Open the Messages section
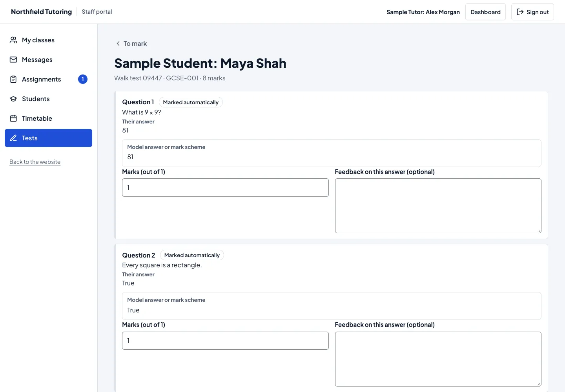This screenshot has width=565, height=392. point(48,60)
